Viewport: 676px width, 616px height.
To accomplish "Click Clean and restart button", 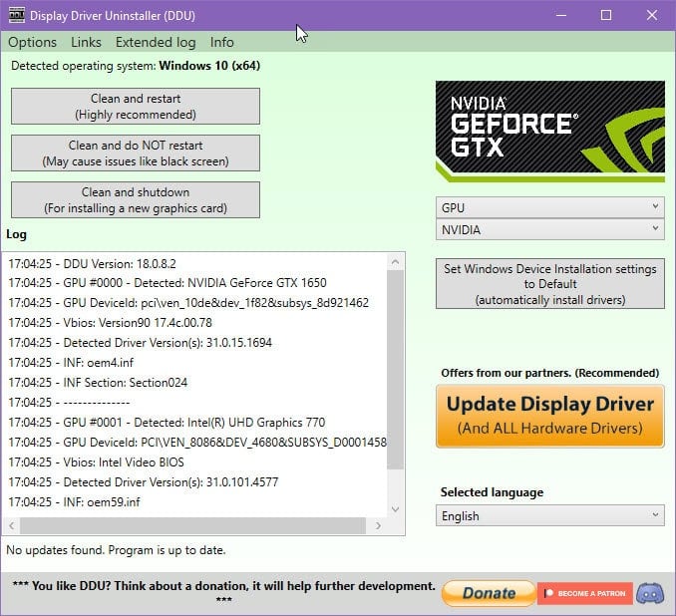I will [136, 106].
